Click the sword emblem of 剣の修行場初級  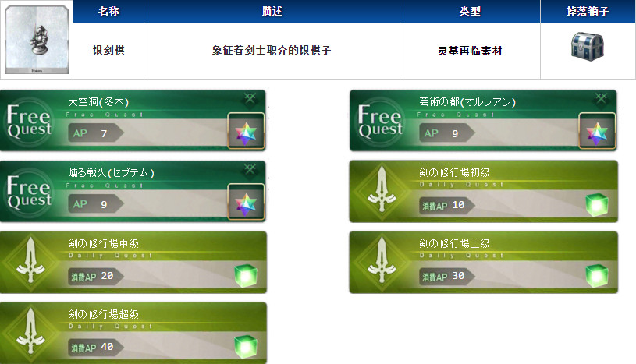coord(382,189)
